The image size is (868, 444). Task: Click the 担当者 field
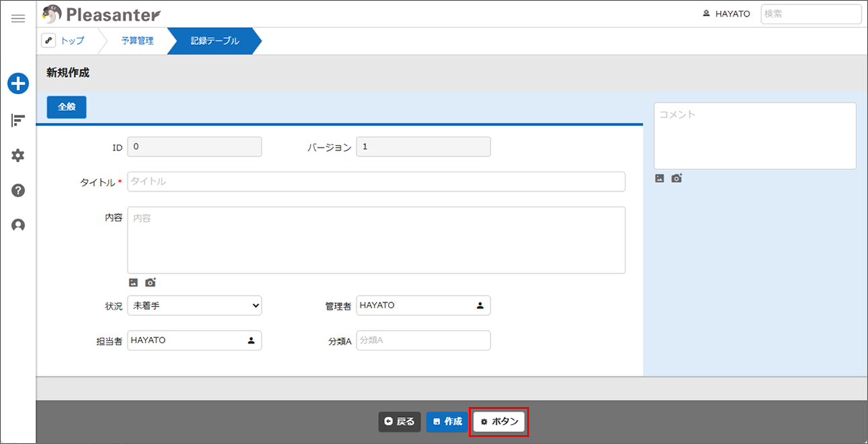click(x=194, y=340)
